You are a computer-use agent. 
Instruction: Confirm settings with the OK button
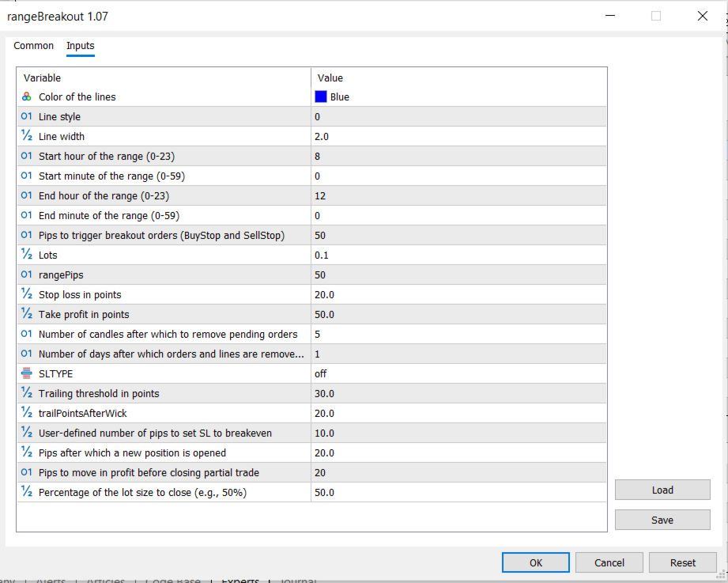[x=536, y=562]
